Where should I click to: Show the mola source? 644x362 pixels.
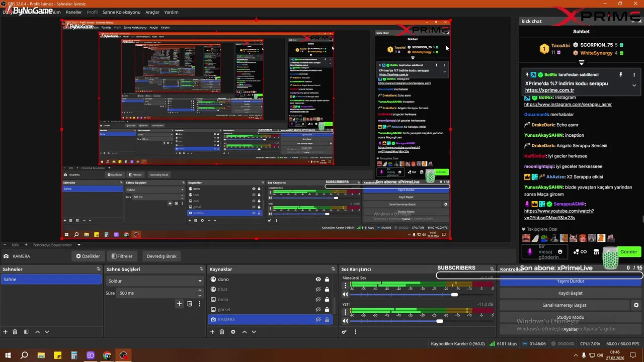point(318,300)
